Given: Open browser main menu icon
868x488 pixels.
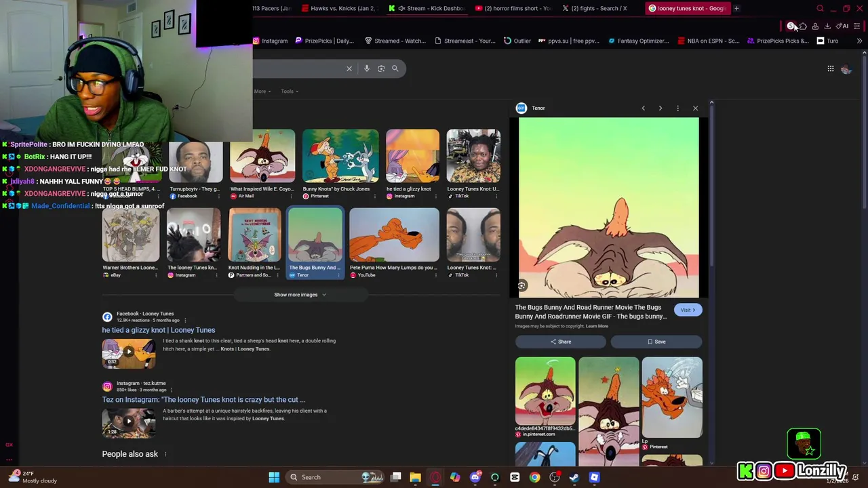Looking at the screenshot, I should [x=857, y=26].
